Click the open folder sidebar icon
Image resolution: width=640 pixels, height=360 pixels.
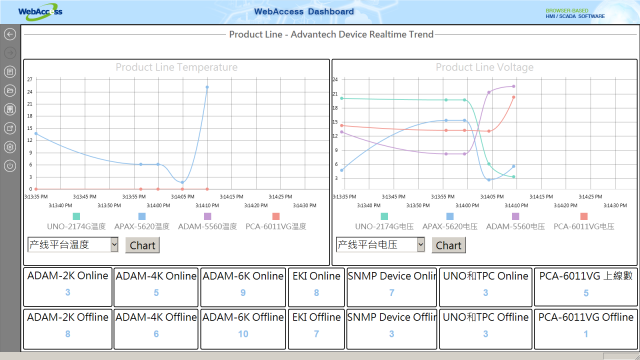(x=10, y=91)
